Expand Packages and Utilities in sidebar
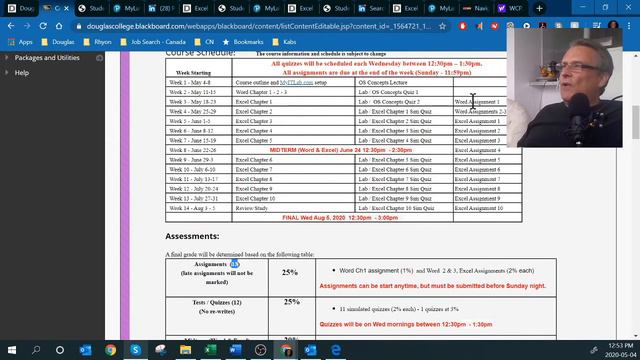This screenshot has height=360, width=640. [x=47, y=58]
